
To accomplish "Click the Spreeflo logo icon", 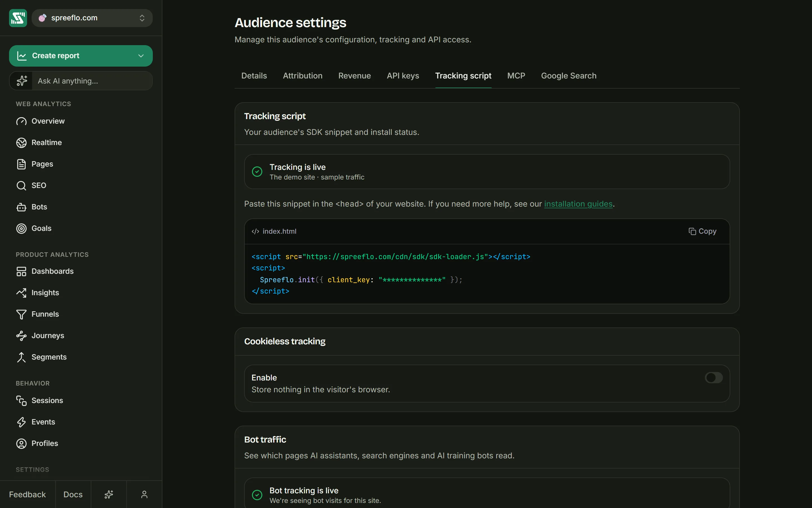I will [18, 18].
